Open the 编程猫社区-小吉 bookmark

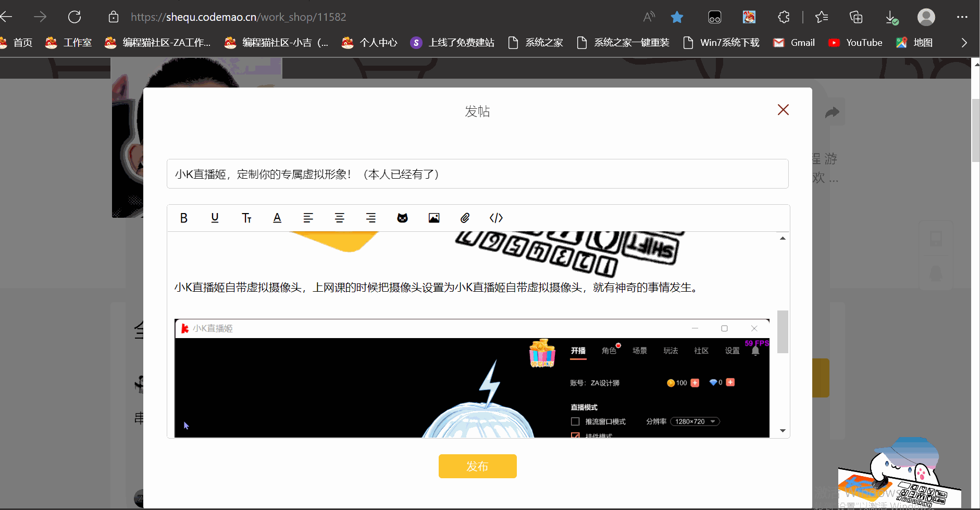coord(277,43)
